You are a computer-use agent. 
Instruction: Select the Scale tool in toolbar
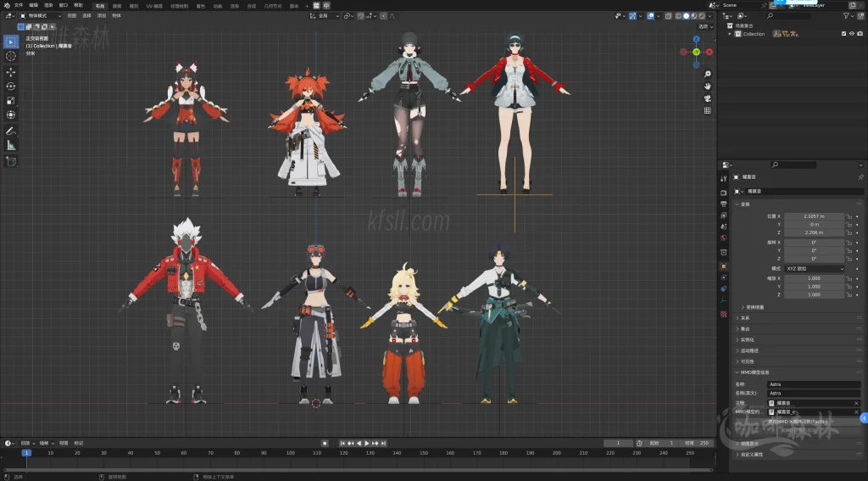click(10, 101)
